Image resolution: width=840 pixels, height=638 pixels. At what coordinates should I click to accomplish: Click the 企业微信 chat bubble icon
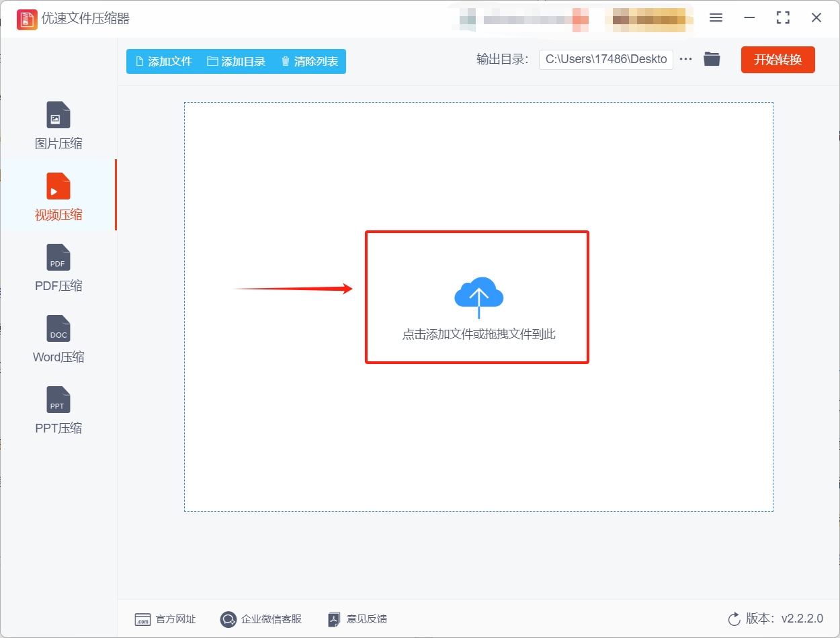pyautogui.click(x=228, y=619)
